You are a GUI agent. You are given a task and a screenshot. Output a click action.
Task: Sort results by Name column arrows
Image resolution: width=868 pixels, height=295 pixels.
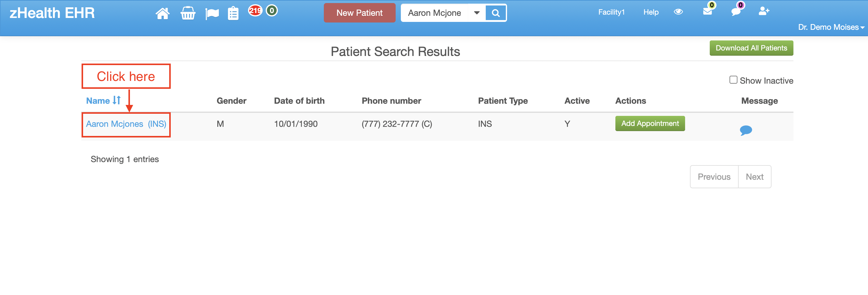(117, 100)
